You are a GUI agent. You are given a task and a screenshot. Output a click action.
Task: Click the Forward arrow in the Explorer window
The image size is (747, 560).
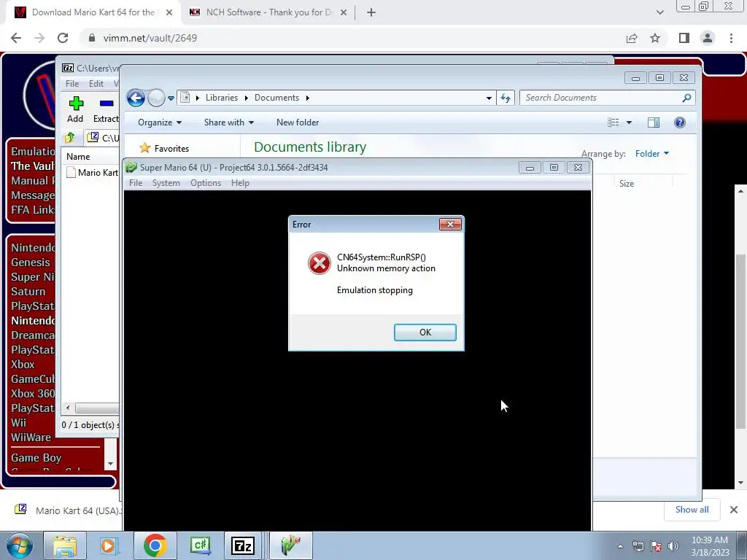point(156,98)
